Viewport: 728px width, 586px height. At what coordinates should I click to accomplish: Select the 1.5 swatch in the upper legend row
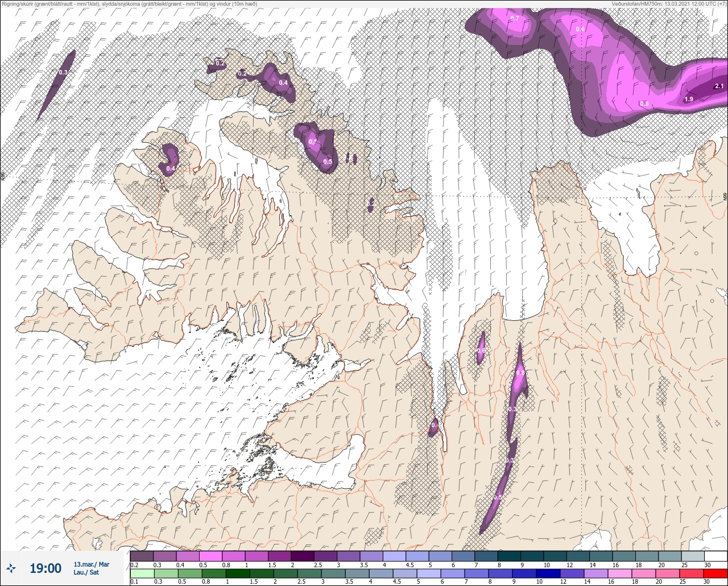point(279,556)
